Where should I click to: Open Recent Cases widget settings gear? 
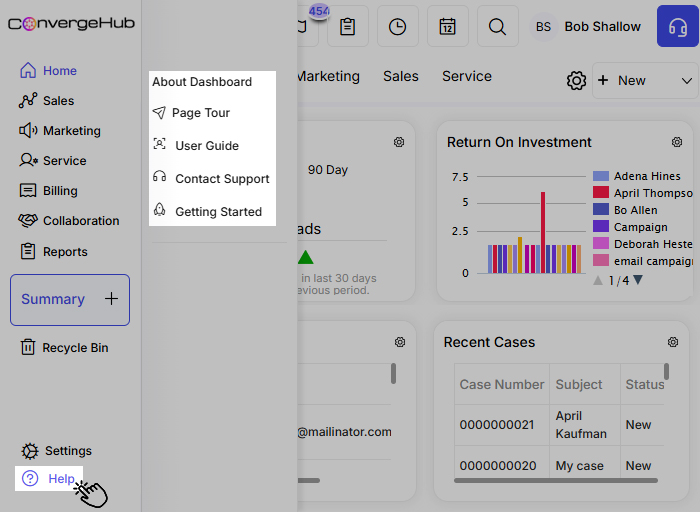pyautogui.click(x=673, y=342)
